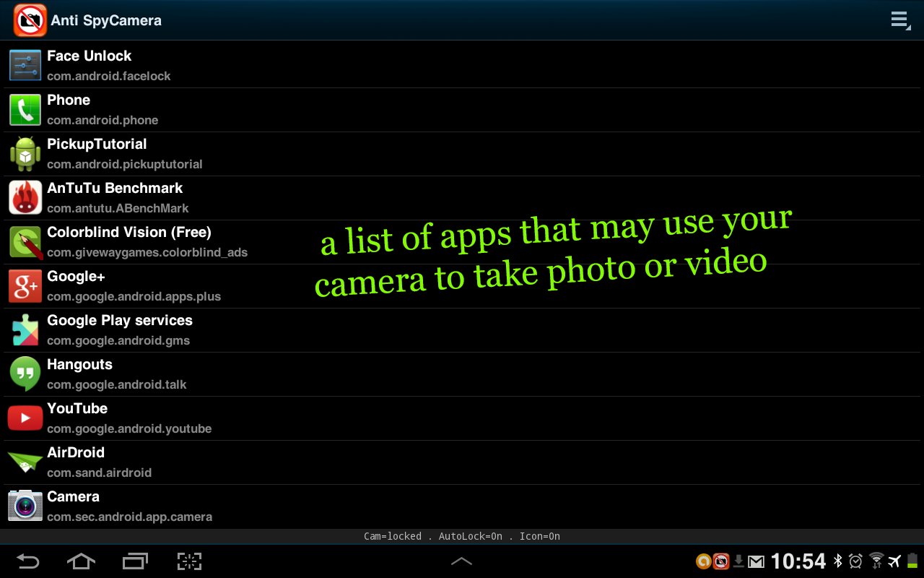Tap the Wi-Fi status icon

[x=876, y=561]
